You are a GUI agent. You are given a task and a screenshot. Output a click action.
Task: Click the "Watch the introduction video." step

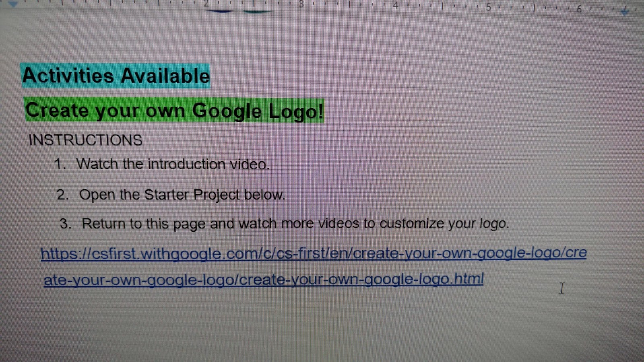173,164
